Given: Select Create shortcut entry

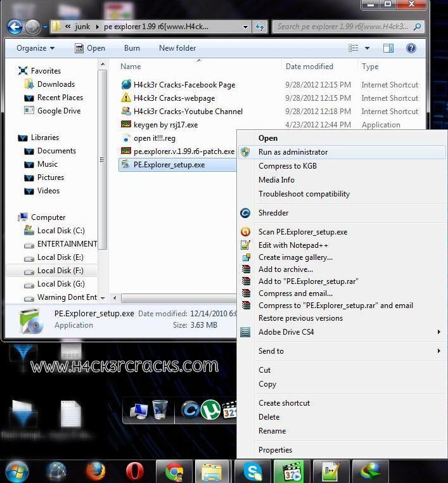Looking at the screenshot, I should pyautogui.click(x=284, y=403).
